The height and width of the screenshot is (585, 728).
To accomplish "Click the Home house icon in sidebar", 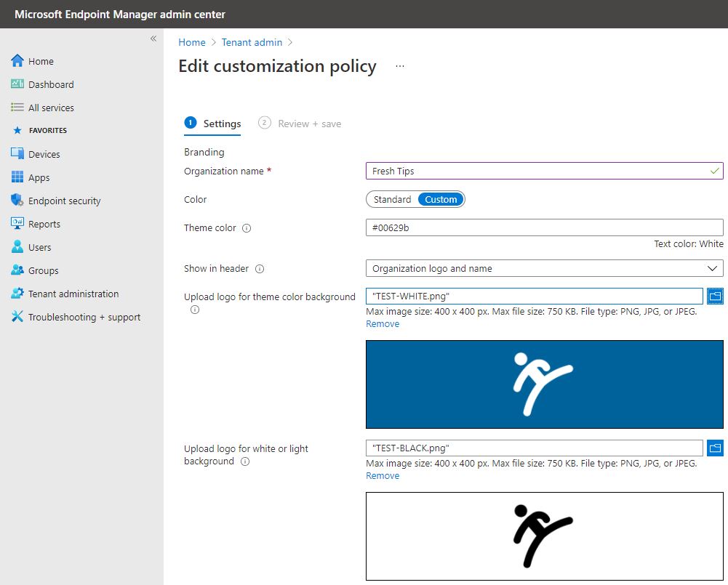I will pyautogui.click(x=17, y=61).
